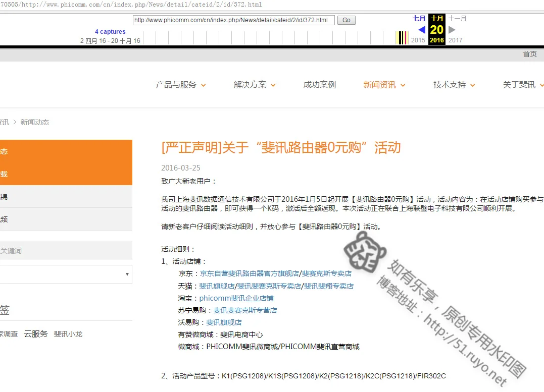
Task: Open the 新闻动态 breadcrumb link
Action: 35,122
